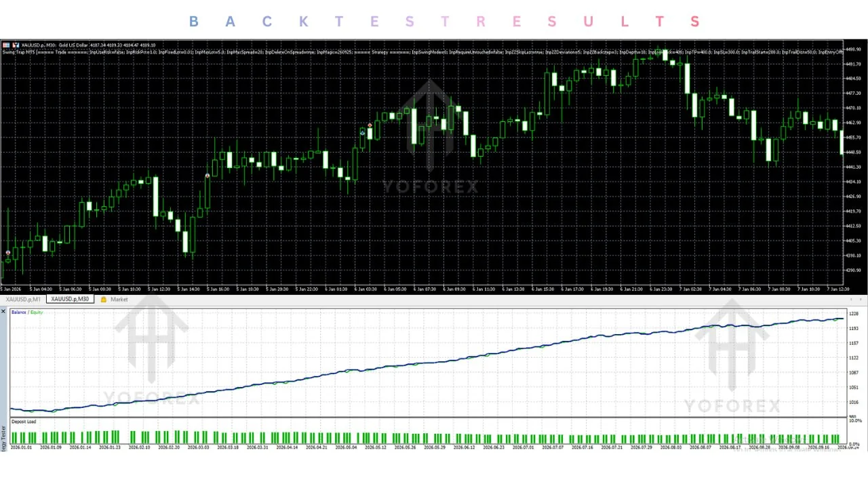Click the 7 Jan 12:30 time axis label
This screenshot has width=868, height=488.
coord(838,289)
